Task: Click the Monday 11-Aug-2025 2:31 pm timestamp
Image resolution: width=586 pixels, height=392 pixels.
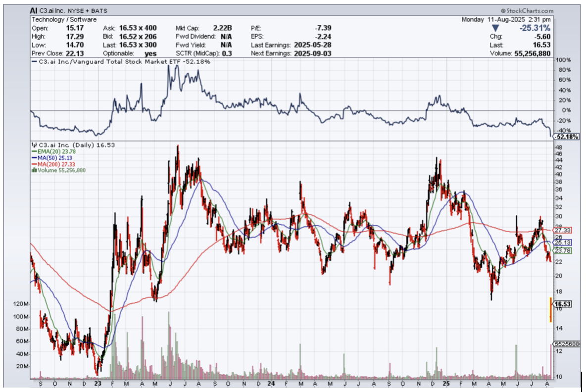Action: coord(506,19)
